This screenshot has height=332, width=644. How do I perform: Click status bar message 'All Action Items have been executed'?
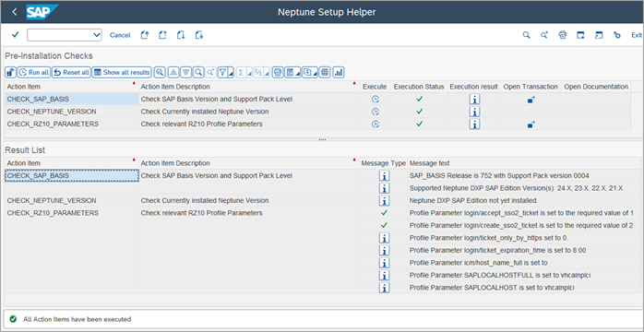tap(77, 319)
